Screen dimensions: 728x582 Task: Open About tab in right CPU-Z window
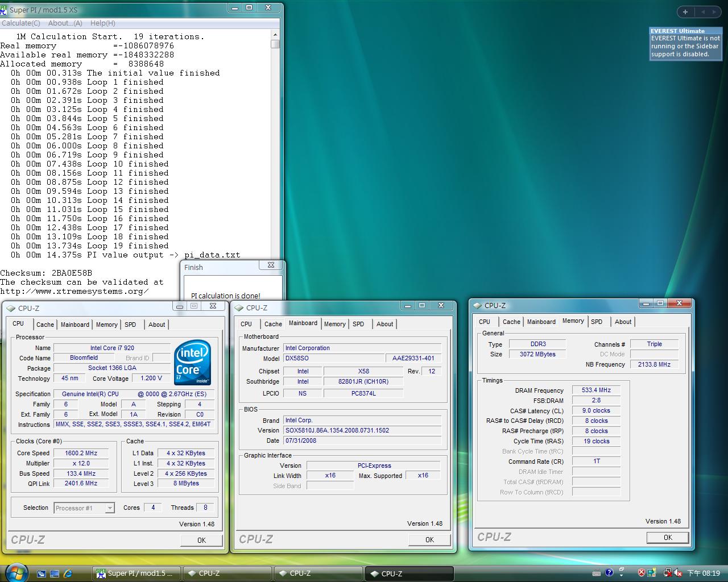tap(623, 322)
